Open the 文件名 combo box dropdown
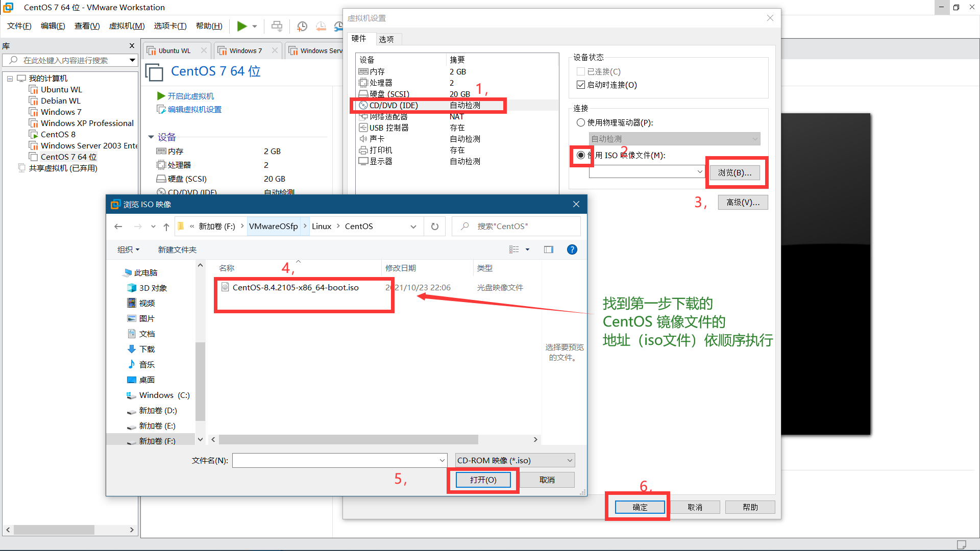The width and height of the screenshot is (980, 551). click(442, 460)
